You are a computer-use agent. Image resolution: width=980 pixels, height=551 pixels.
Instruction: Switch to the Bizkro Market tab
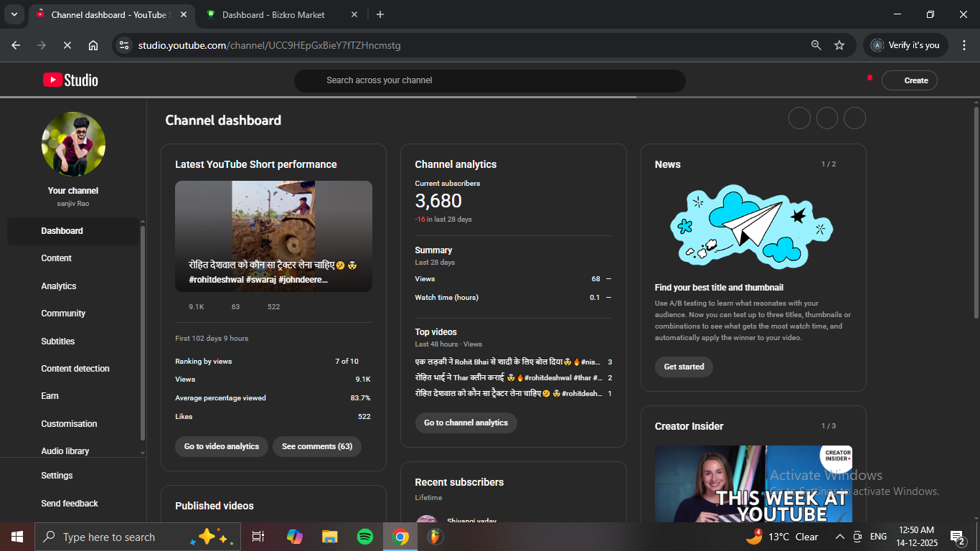point(273,14)
